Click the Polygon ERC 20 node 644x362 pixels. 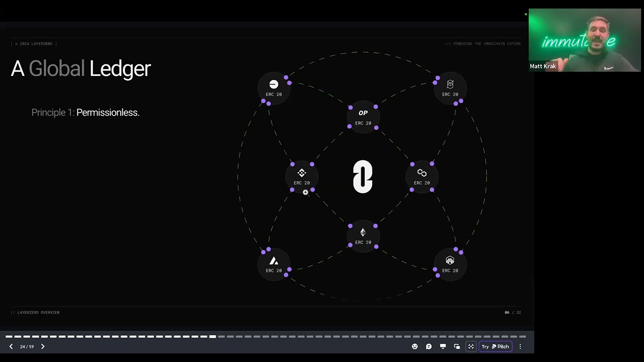pyautogui.click(x=422, y=177)
